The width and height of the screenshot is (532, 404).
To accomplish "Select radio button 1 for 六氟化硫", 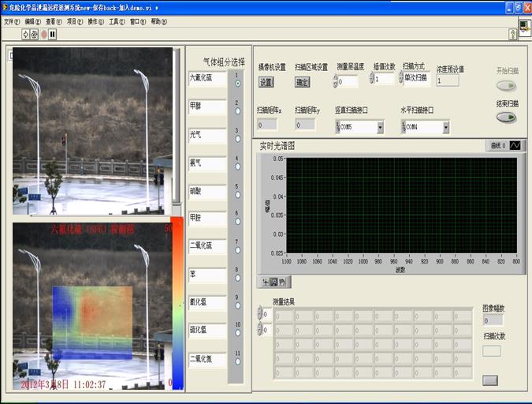I will [x=238, y=83].
